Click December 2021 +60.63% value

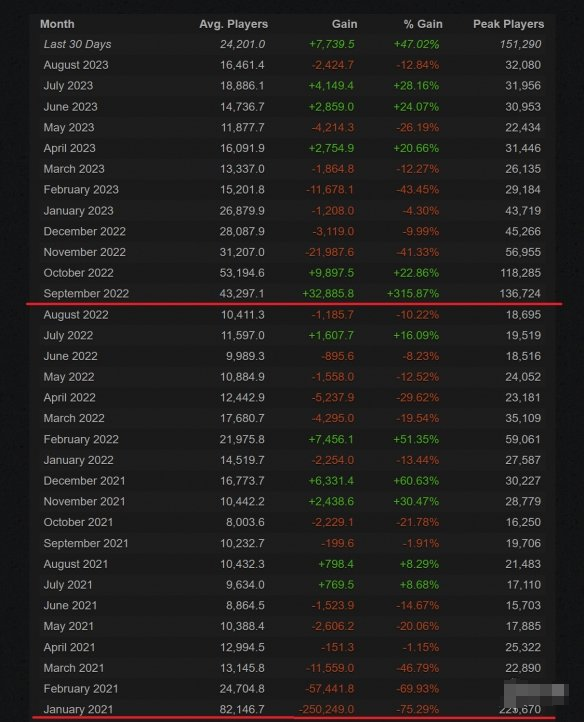pyautogui.click(x=416, y=481)
